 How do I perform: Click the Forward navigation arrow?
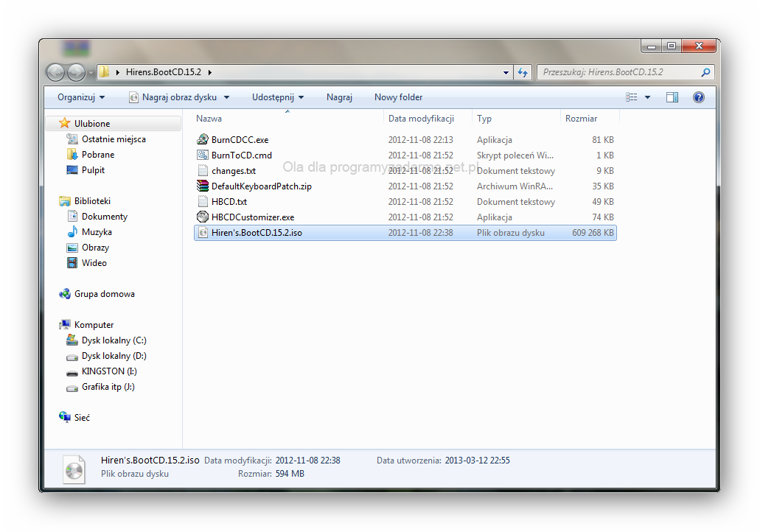[x=76, y=73]
